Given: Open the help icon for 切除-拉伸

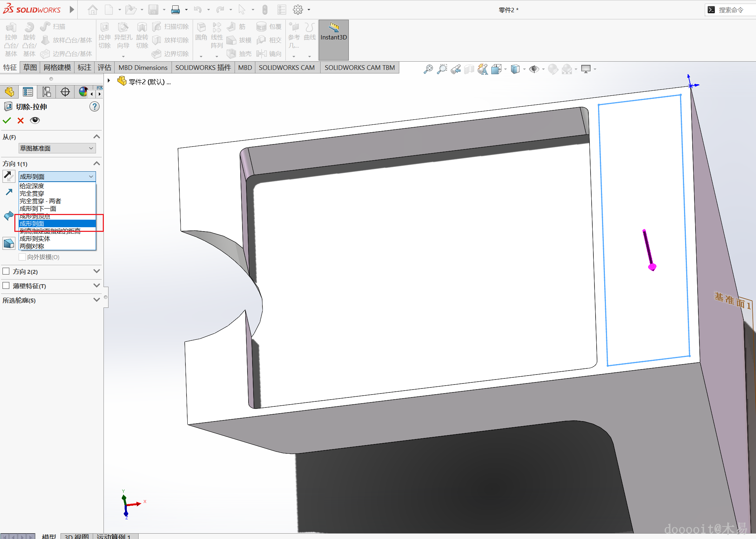Looking at the screenshot, I should coord(94,106).
